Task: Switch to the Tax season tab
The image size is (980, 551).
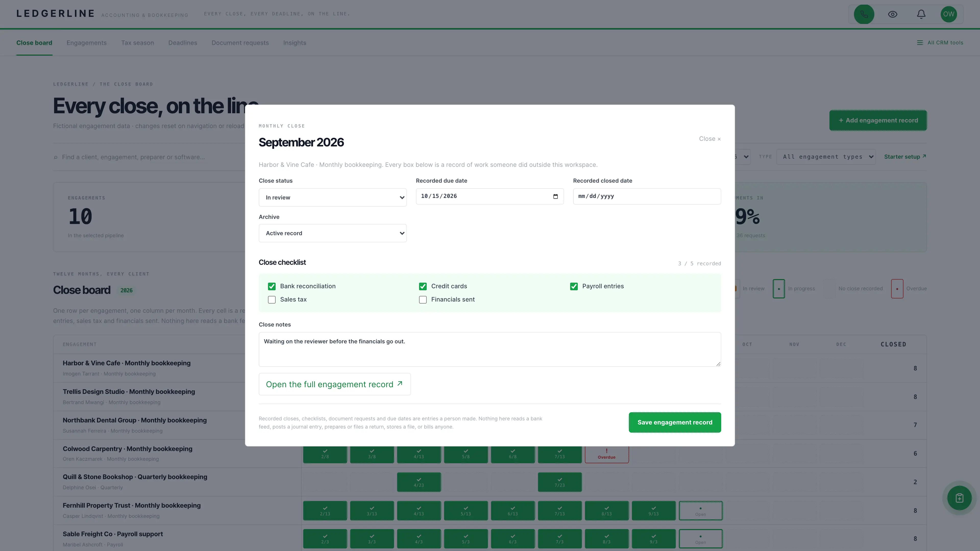Action: (137, 43)
